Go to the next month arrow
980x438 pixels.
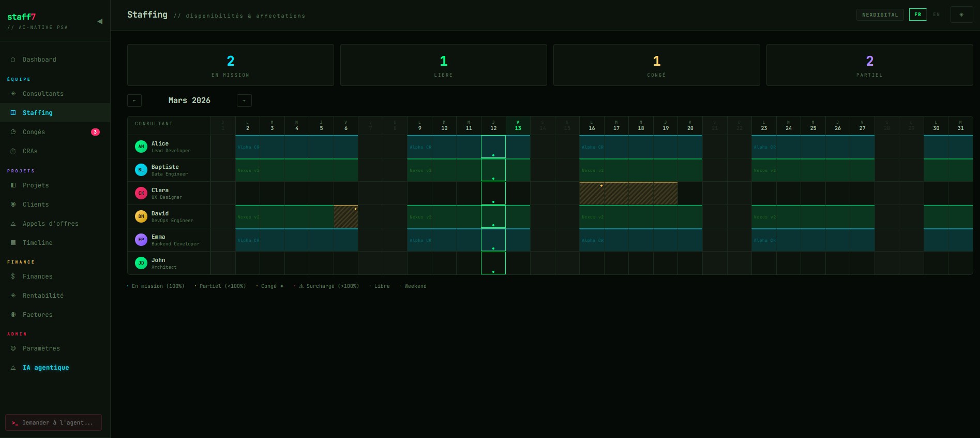tap(244, 100)
